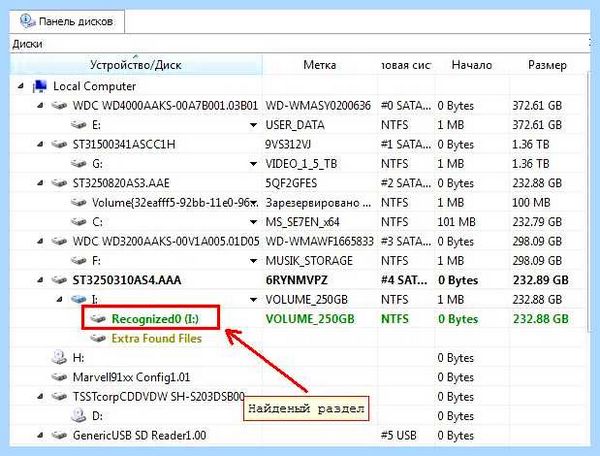Click the GenericUSB SD Reader icon
This screenshot has width=600, height=456.
click(x=59, y=435)
